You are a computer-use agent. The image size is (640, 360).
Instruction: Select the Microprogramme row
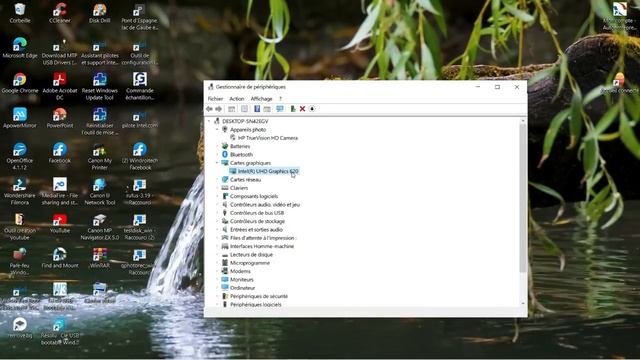click(x=245, y=263)
